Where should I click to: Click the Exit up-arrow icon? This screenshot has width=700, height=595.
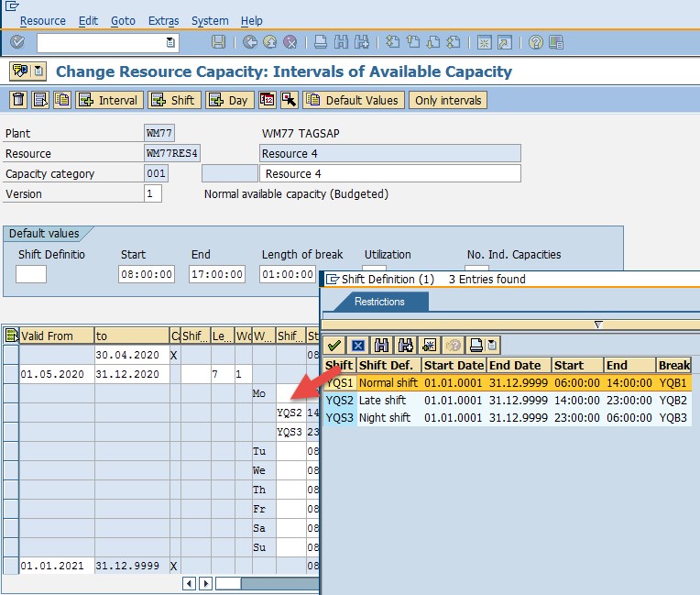(270, 42)
